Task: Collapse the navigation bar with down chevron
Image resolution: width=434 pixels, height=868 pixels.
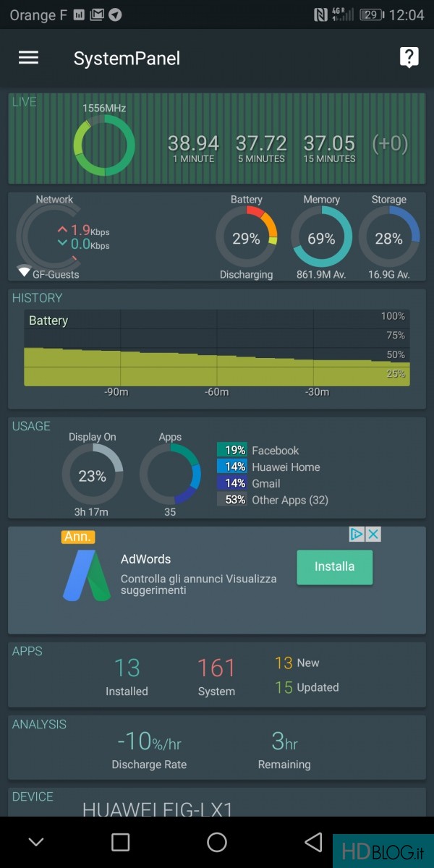Action: pos(35,842)
